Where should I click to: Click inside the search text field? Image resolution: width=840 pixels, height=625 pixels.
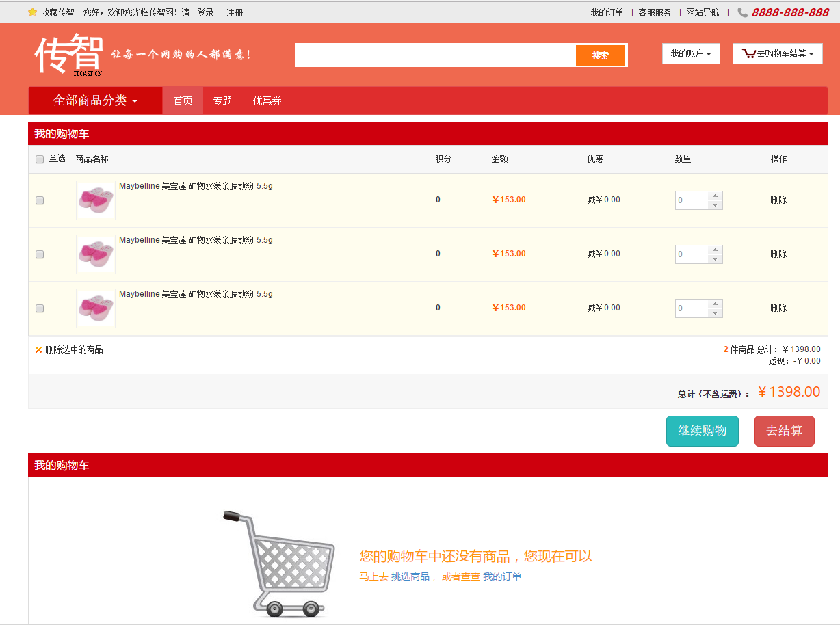coord(435,55)
